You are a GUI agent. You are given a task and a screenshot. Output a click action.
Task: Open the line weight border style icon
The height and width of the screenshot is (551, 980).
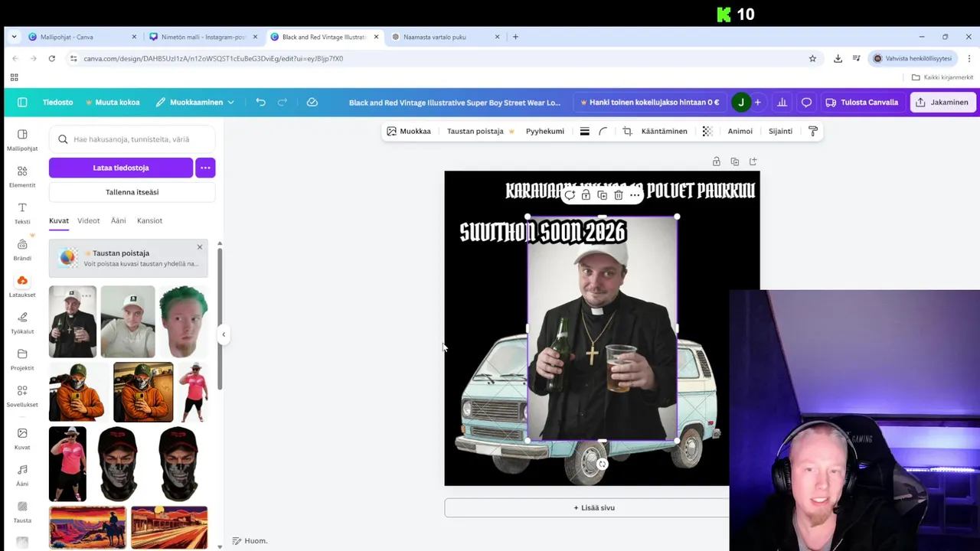[584, 131]
